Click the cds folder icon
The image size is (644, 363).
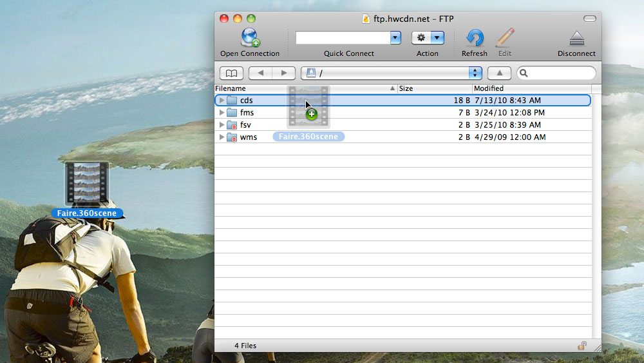(x=232, y=101)
